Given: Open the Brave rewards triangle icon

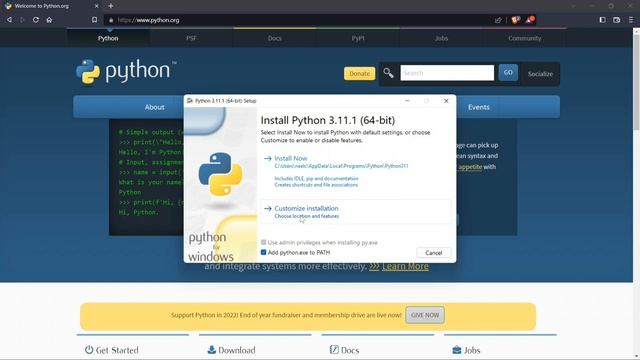Looking at the screenshot, I should pos(529,20).
